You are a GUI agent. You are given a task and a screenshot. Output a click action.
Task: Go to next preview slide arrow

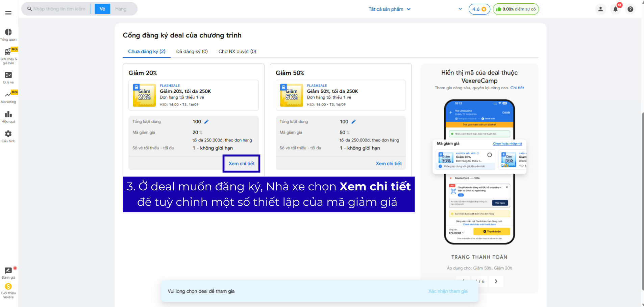(x=496, y=281)
